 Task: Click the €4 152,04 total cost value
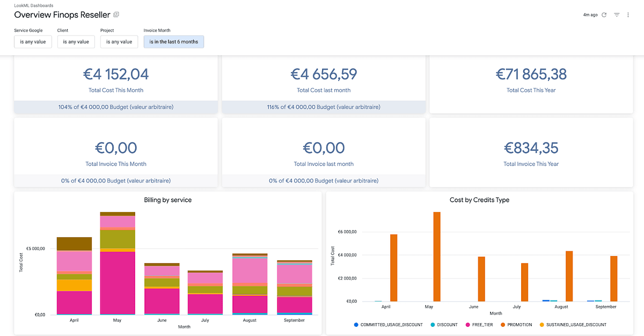pos(116,74)
